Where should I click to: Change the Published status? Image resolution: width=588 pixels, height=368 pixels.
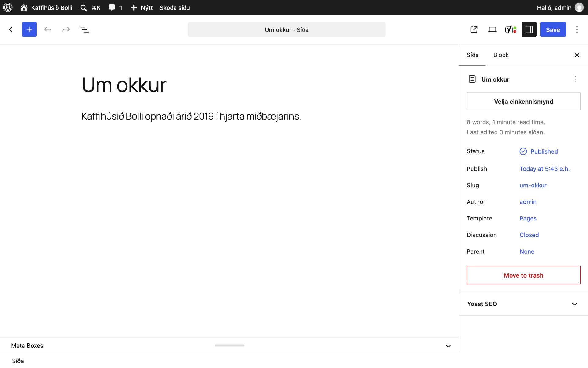coord(544,151)
